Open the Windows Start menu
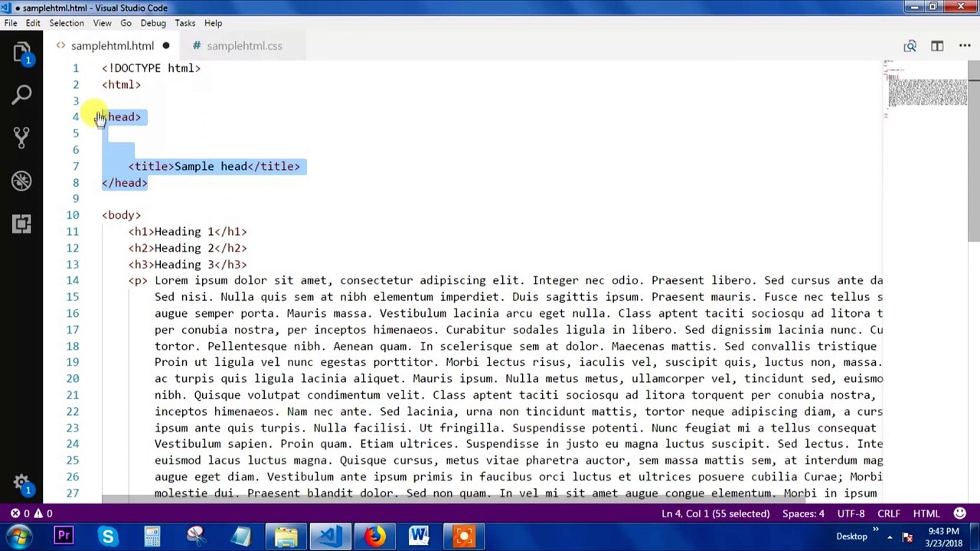980x551 pixels. coord(18,536)
